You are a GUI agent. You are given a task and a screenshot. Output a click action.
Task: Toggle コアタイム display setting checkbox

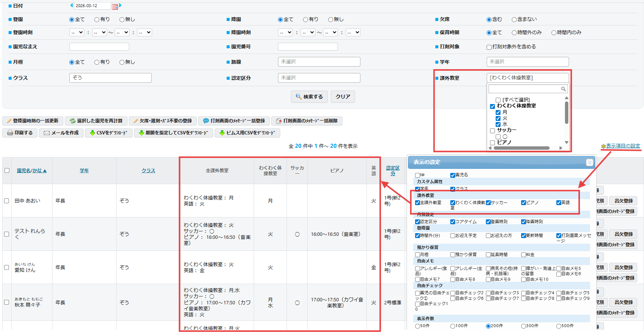pos(453,222)
